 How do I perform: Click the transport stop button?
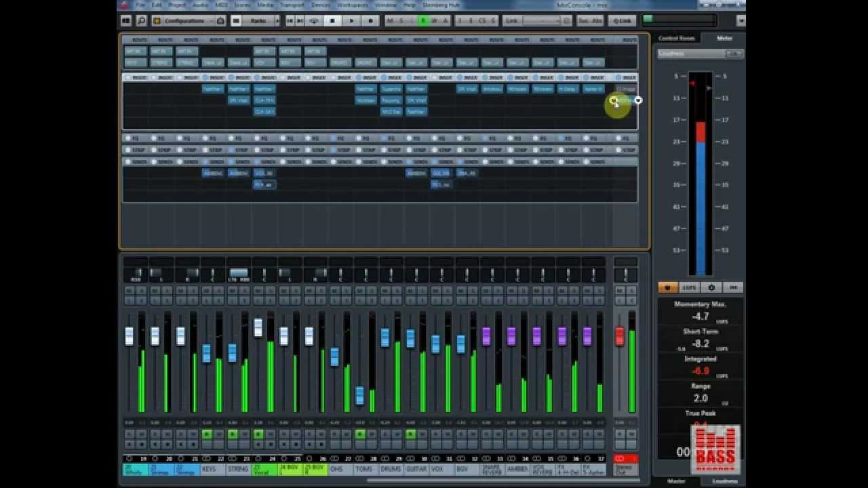332,21
